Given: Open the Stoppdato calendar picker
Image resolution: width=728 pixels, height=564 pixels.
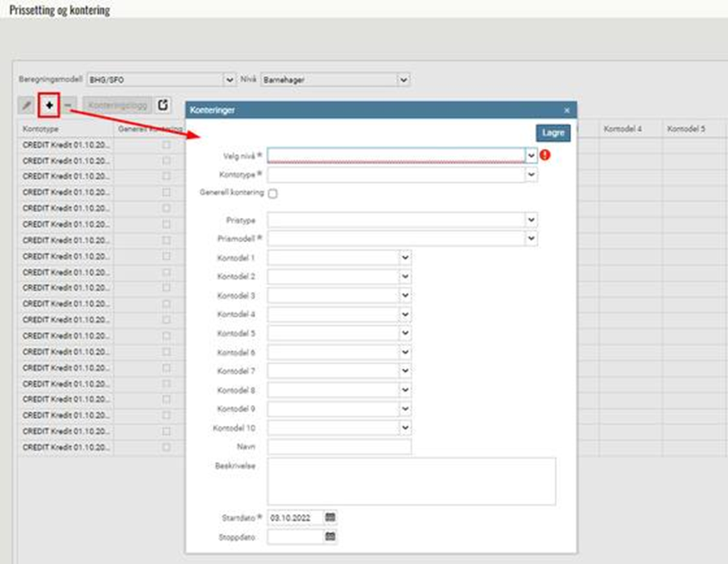Looking at the screenshot, I should (x=330, y=537).
